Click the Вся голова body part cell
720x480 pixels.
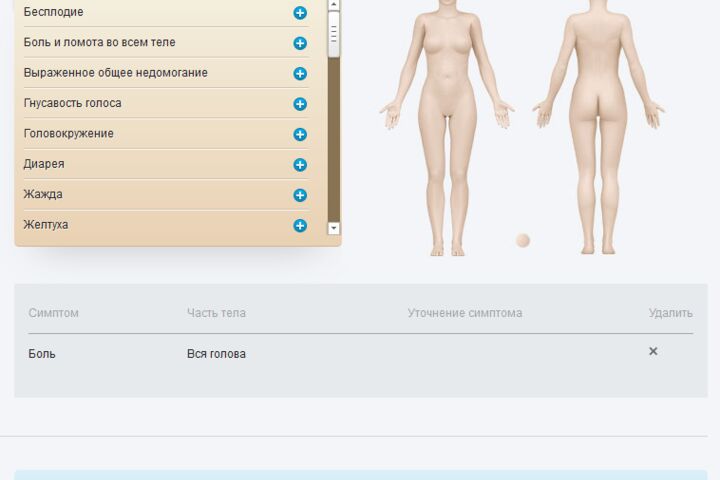(x=216, y=354)
